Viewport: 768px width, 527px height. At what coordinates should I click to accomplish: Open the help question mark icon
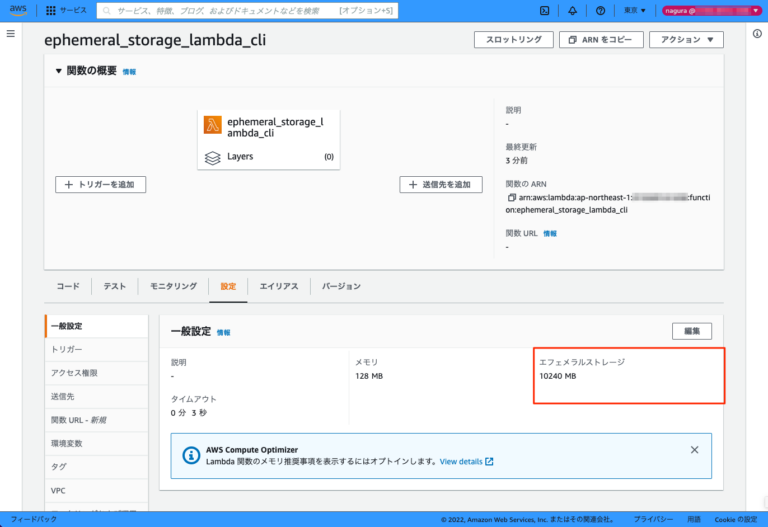point(599,11)
